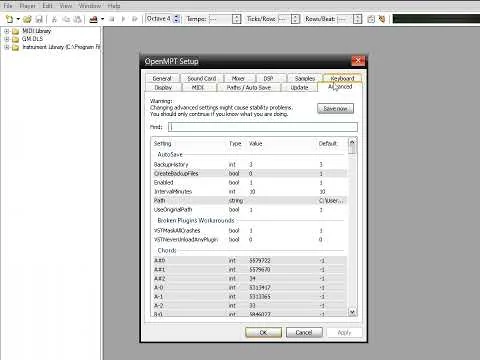The image size is (480, 360).
Task: Expand the GM DLS tree node
Action: pyautogui.click(x=6, y=39)
